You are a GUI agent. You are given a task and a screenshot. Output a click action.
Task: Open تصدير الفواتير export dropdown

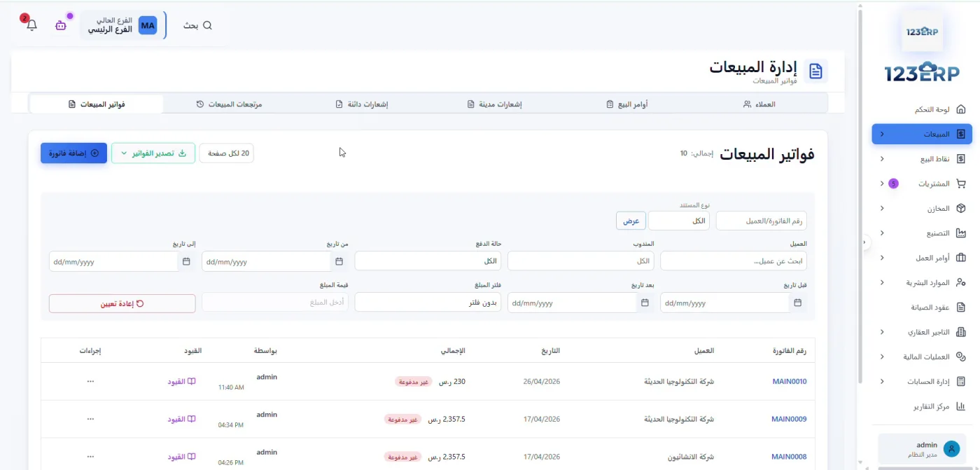pos(153,153)
